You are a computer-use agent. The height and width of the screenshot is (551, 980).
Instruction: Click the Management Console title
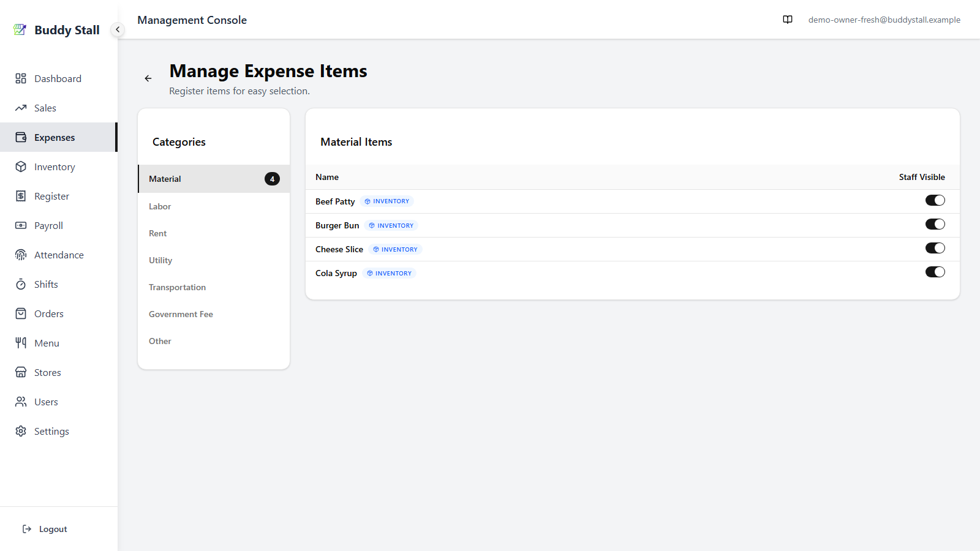click(x=192, y=20)
